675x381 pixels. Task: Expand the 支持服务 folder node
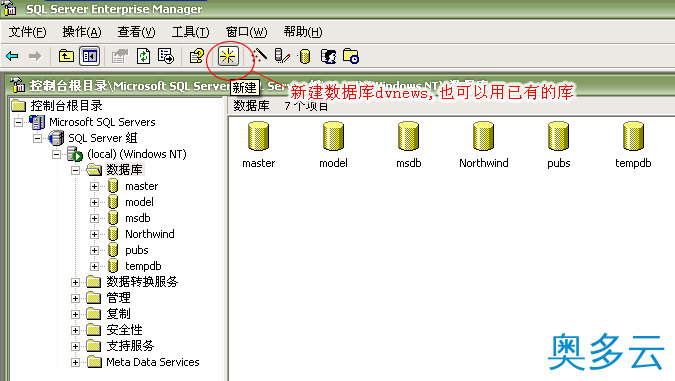tap(75, 346)
